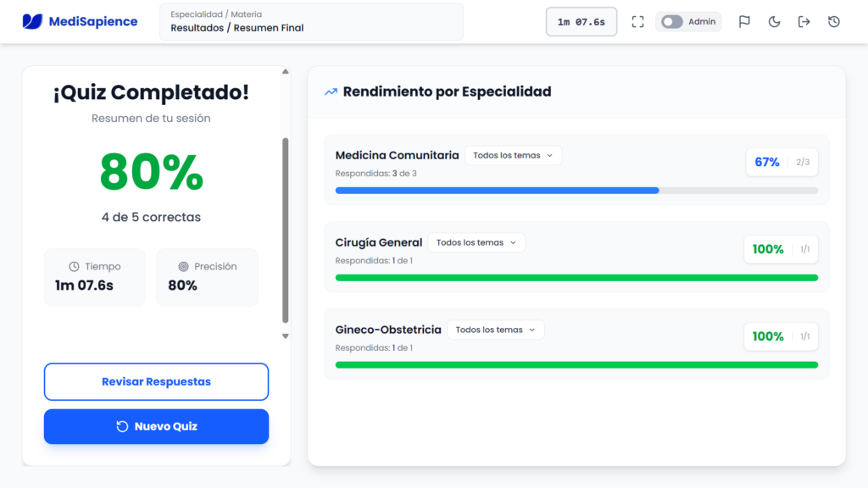Click the clock icon in Tiempo card
The height and width of the screenshot is (488, 868).
[74, 267]
